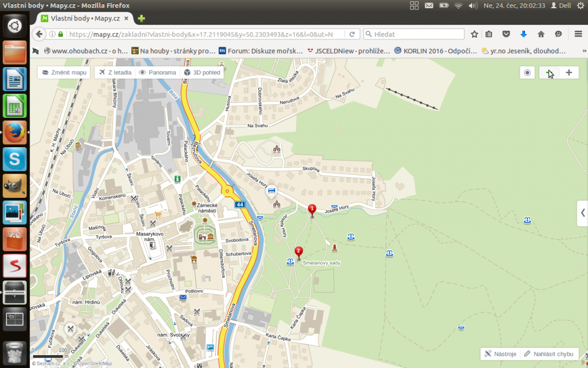Zoom out with the minus button
Viewport: 588px width, 368px height.
(549, 72)
